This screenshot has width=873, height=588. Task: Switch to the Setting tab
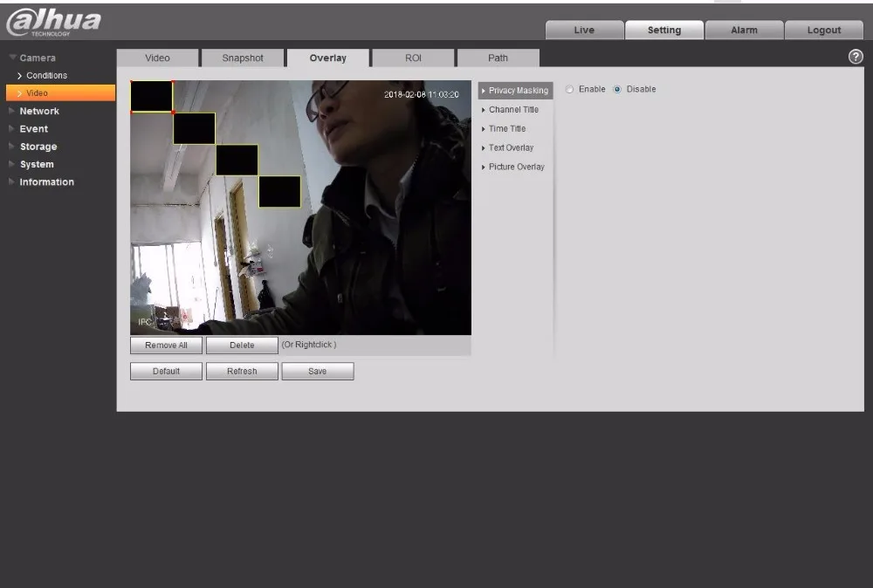point(664,30)
